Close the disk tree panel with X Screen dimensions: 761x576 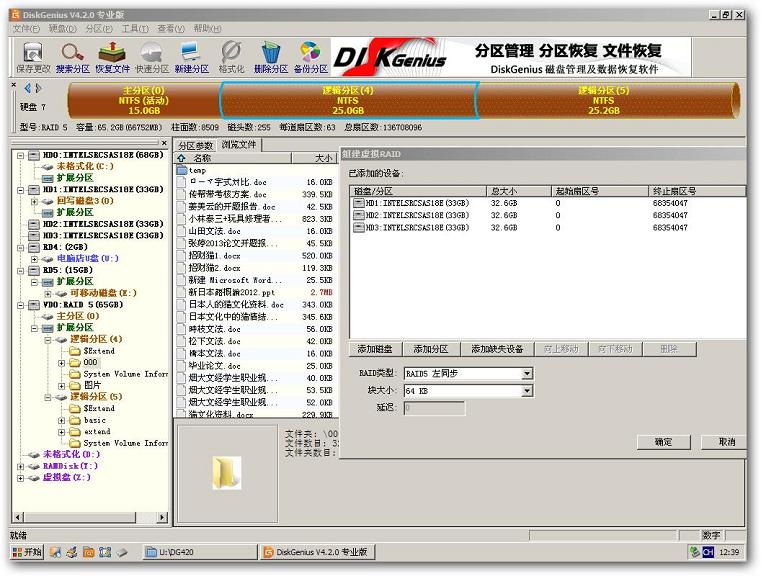coord(164,143)
